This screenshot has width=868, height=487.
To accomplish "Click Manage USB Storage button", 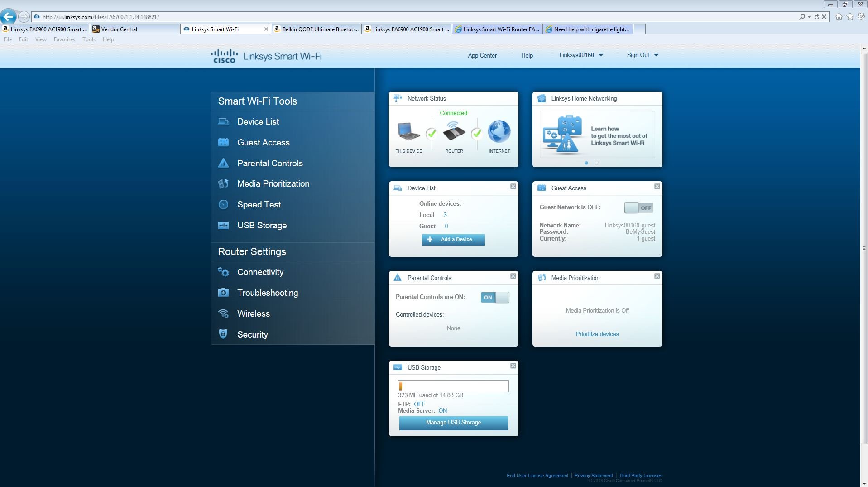I will tap(453, 423).
